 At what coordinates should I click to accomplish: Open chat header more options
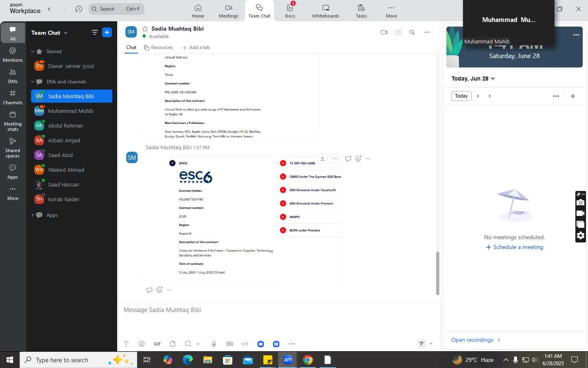click(x=427, y=32)
